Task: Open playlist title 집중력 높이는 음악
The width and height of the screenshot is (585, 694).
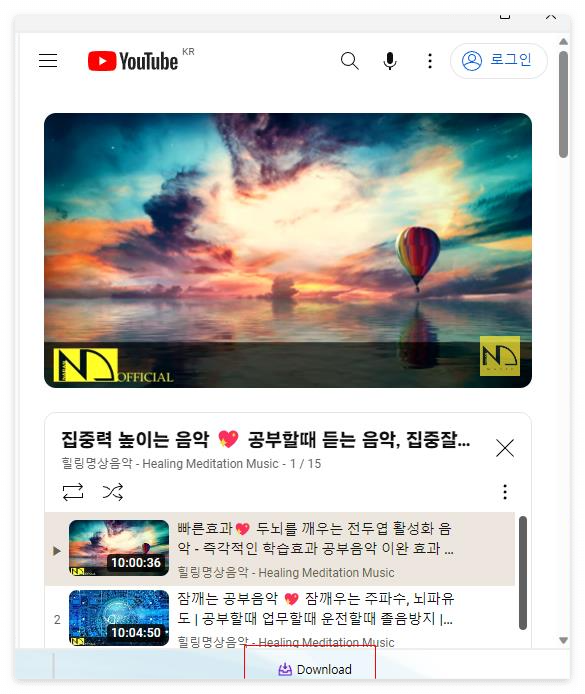Action: [x=266, y=439]
